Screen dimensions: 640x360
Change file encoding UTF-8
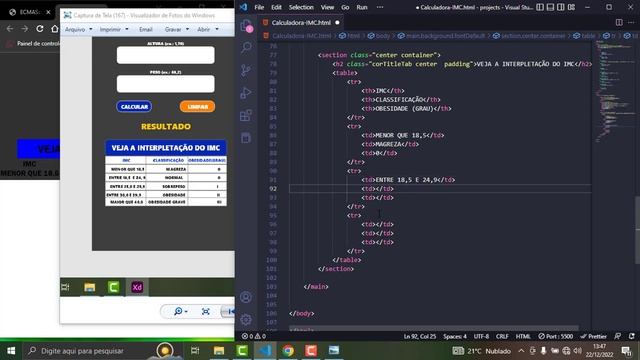481,336
